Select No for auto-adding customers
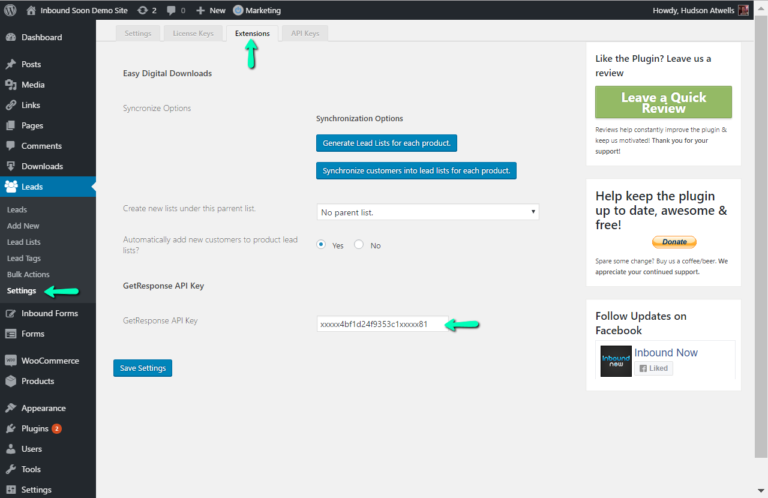 click(x=359, y=244)
